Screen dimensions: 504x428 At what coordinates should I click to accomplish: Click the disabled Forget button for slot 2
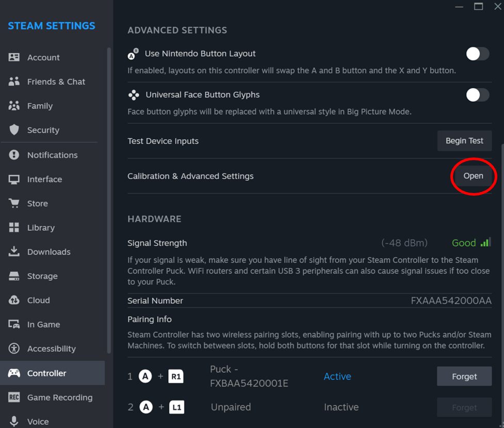pos(464,407)
